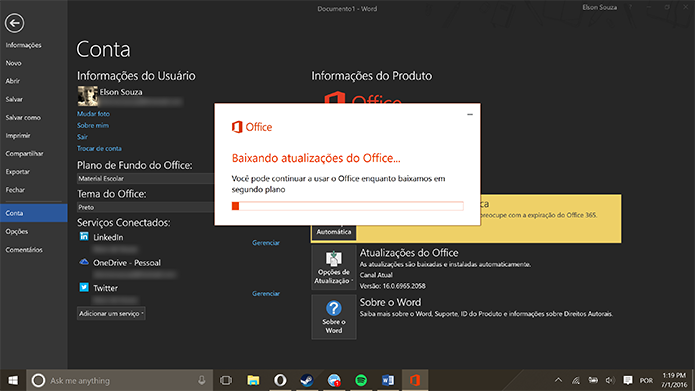Click the Twitter service icon
Viewport: 695px width, 391px height.
click(x=84, y=287)
